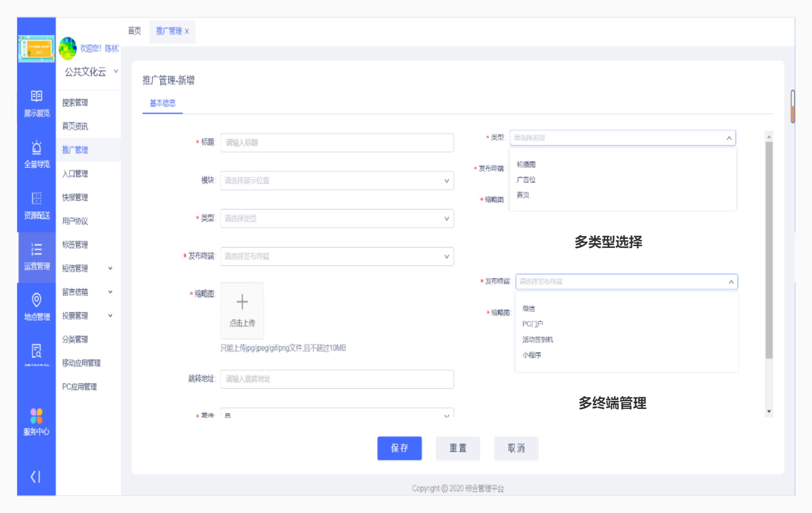
Task: Click the 跳转地址 input field
Action: pyautogui.click(x=337, y=379)
